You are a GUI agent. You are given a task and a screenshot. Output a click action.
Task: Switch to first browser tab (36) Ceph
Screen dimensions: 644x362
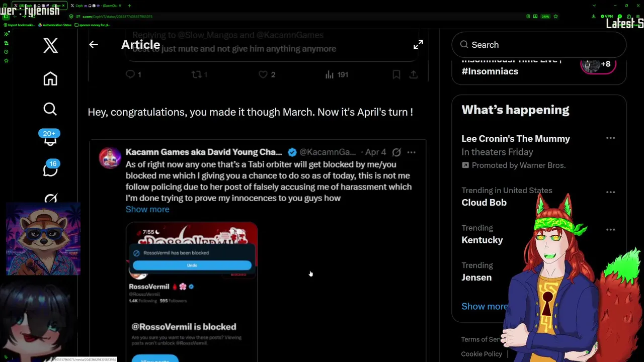pos(39,6)
